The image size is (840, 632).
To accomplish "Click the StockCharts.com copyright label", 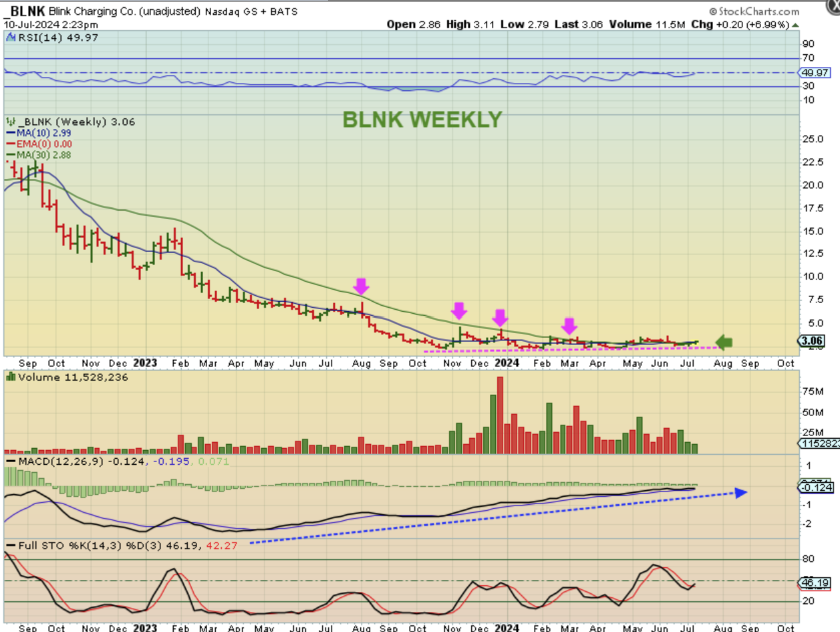I will click(x=754, y=11).
